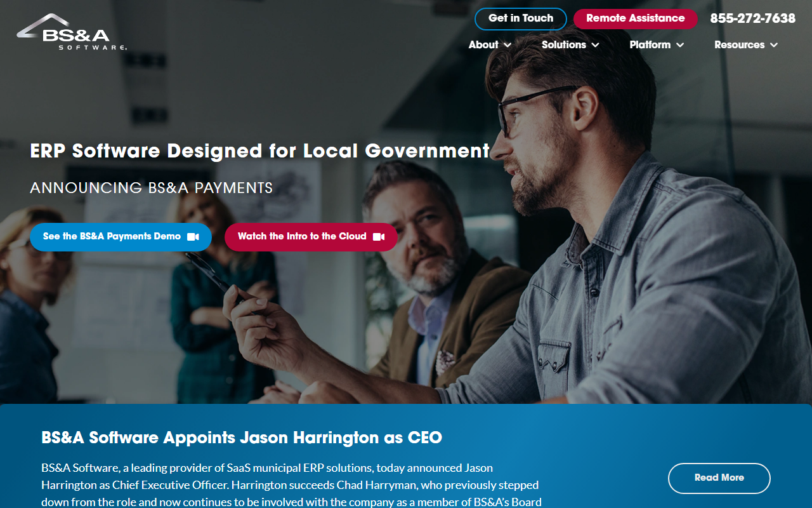Click the Jason Harrington as CEO headline

pyautogui.click(x=242, y=438)
